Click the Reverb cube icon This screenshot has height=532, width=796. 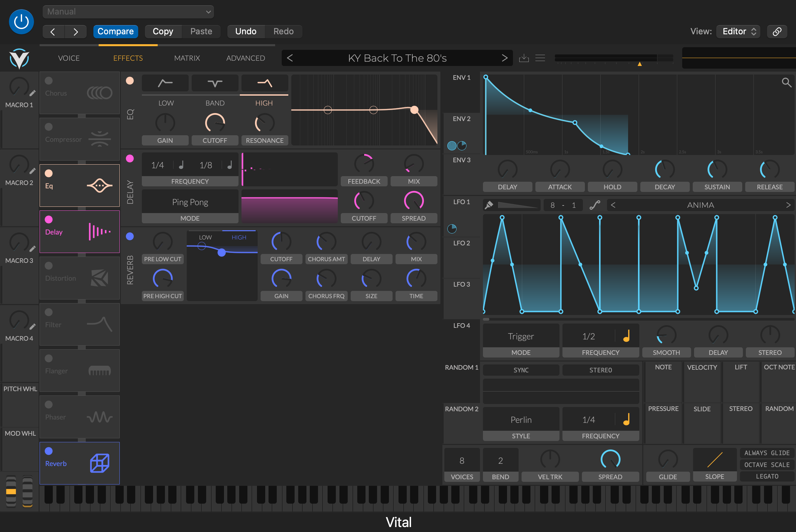99,463
